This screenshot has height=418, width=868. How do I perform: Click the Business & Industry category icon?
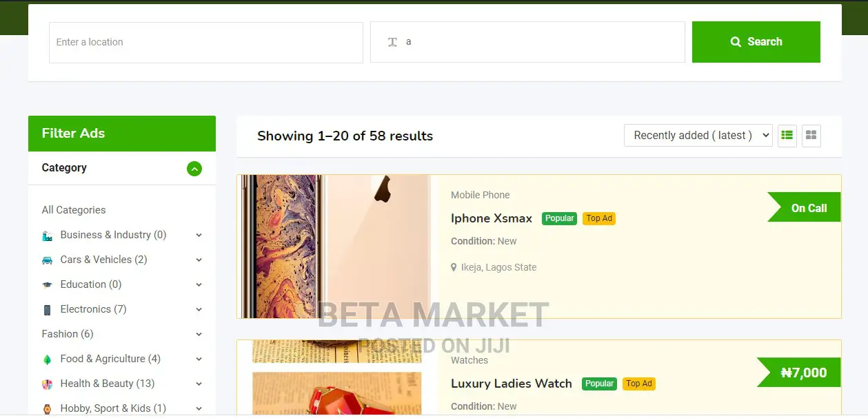47,236
